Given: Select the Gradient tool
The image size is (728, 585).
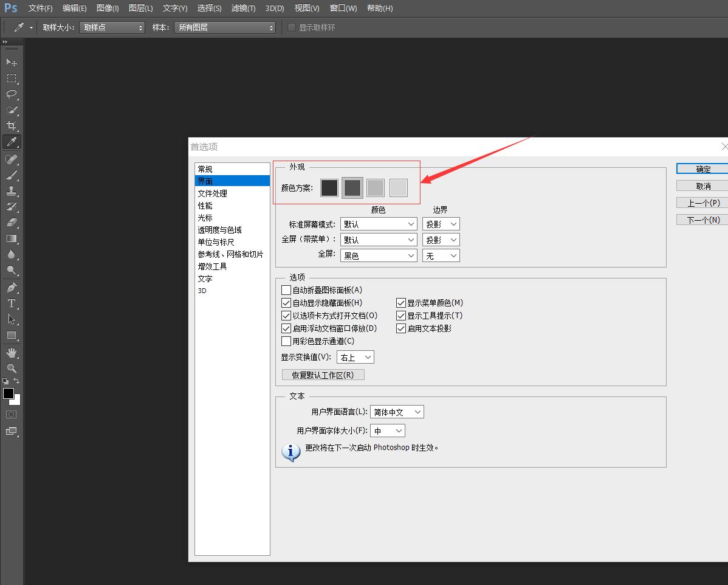Looking at the screenshot, I should pos(12,238).
